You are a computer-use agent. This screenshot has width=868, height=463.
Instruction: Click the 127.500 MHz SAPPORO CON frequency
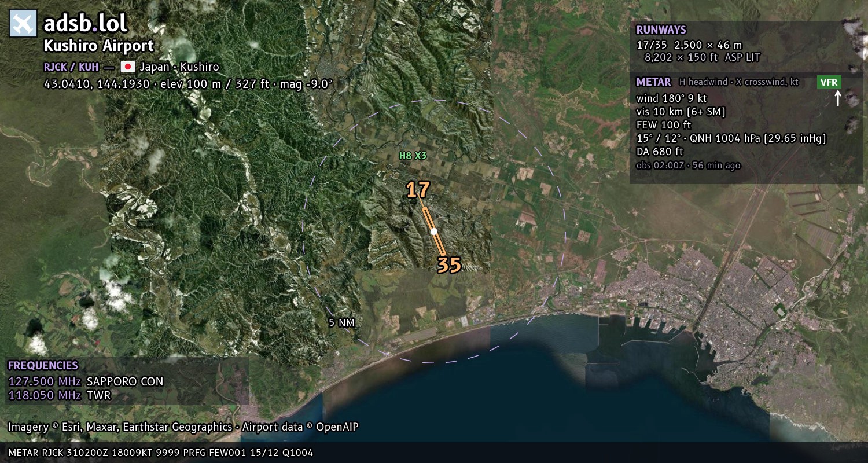[x=86, y=381]
